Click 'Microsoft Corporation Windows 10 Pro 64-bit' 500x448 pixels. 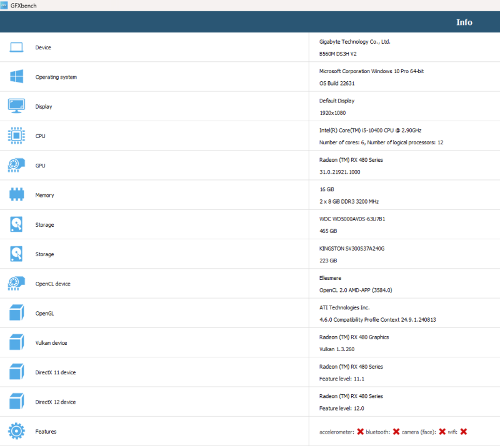(x=371, y=71)
